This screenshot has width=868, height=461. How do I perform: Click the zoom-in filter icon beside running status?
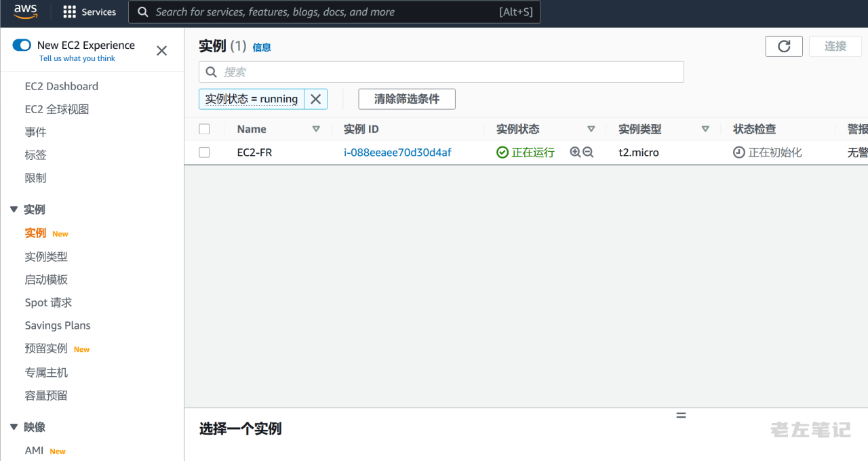pos(575,153)
